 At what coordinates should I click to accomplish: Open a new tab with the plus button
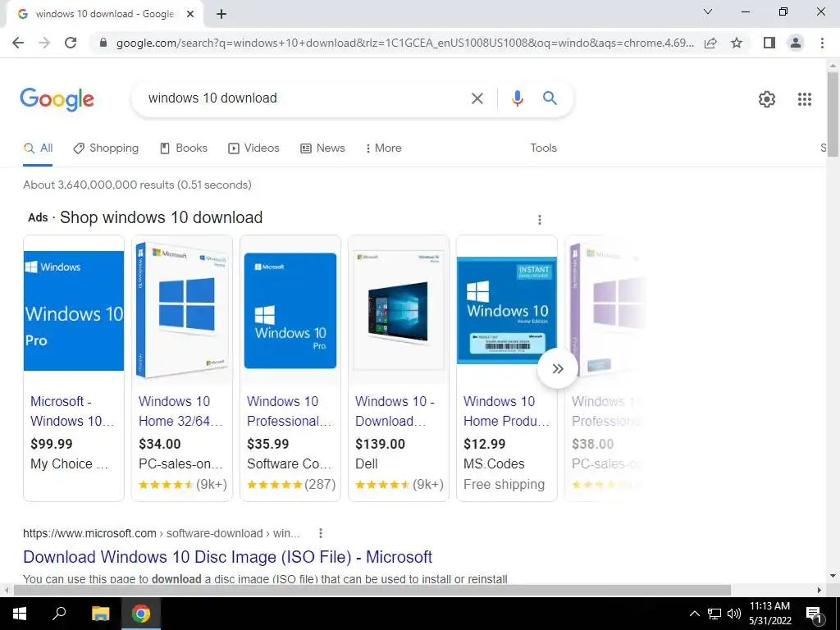(x=221, y=15)
